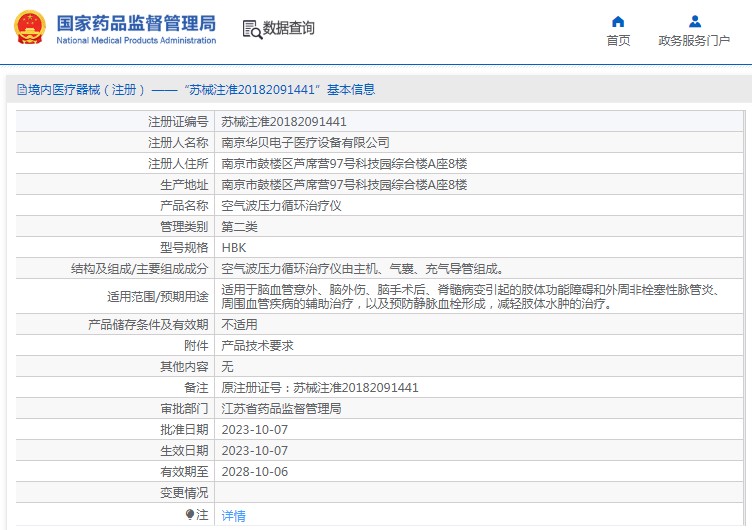
Task: Click the 首页 home icon
Action: click(x=618, y=22)
